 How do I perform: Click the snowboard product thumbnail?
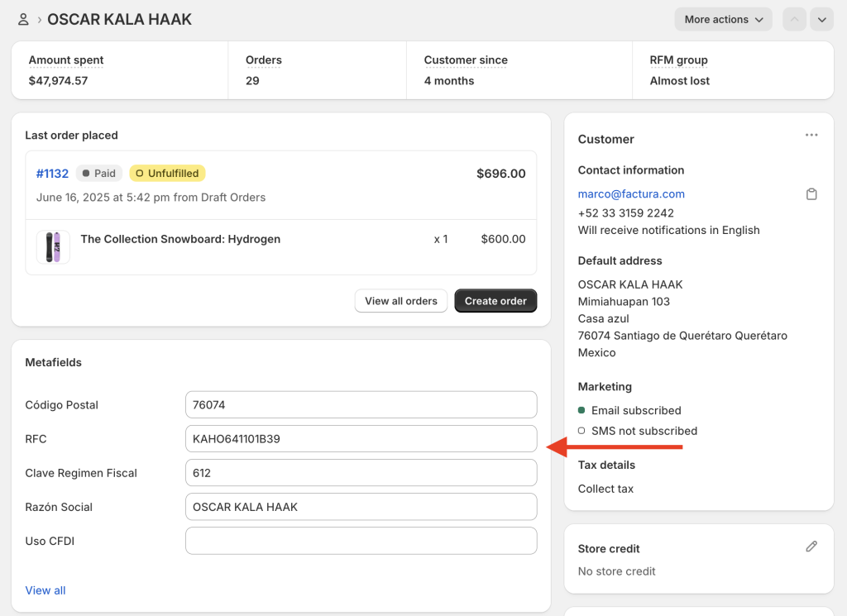click(53, 246)
